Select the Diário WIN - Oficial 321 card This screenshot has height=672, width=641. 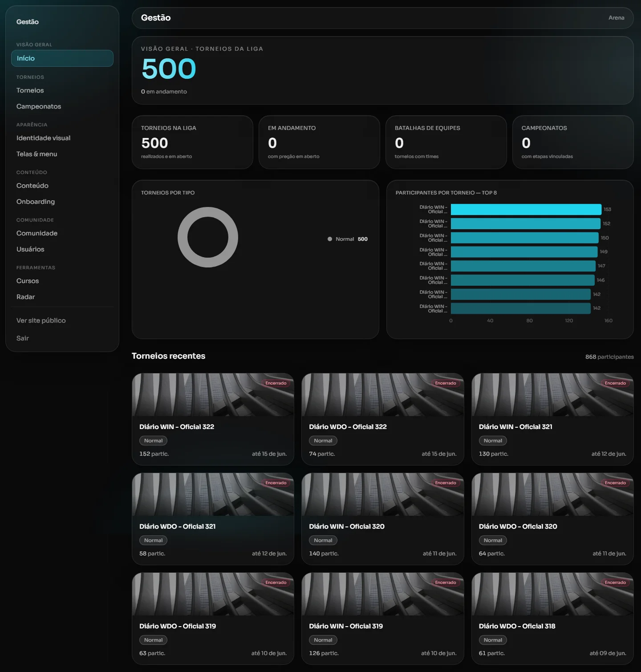[x=552, y=419]
